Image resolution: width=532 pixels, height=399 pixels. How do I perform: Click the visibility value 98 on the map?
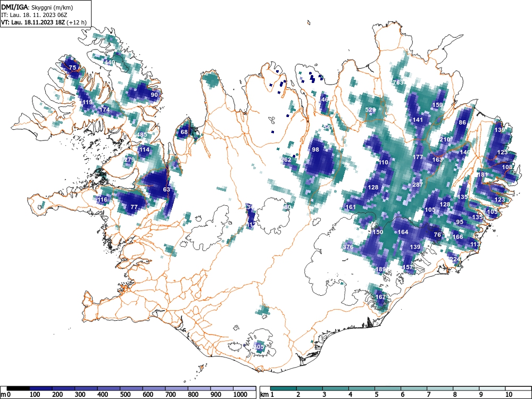[x=315, y=149]
